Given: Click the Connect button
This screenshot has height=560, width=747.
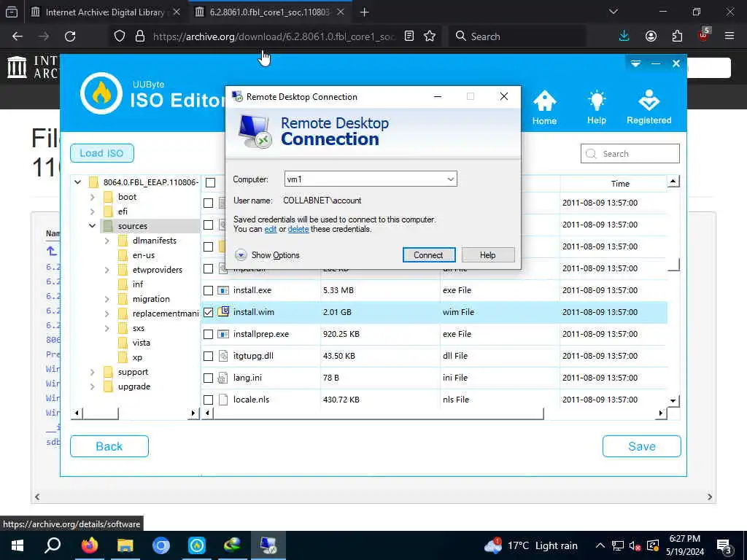Looking at the screenshot, I should 428,255.
